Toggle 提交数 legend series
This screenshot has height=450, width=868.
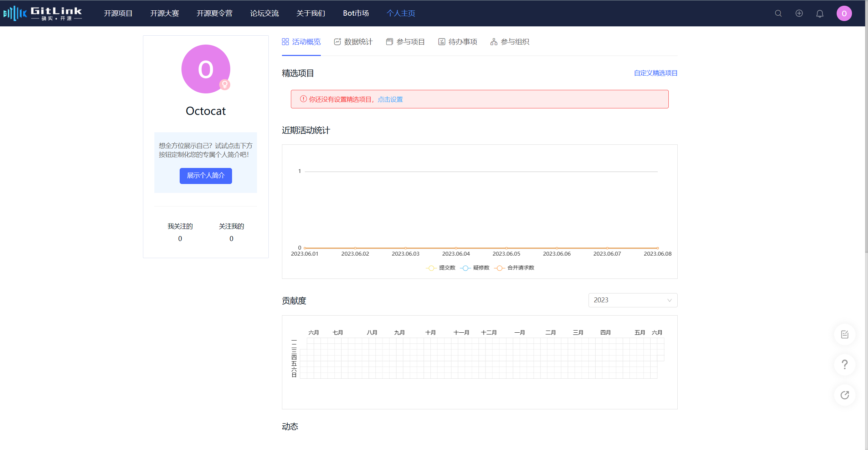click(441, 268)
